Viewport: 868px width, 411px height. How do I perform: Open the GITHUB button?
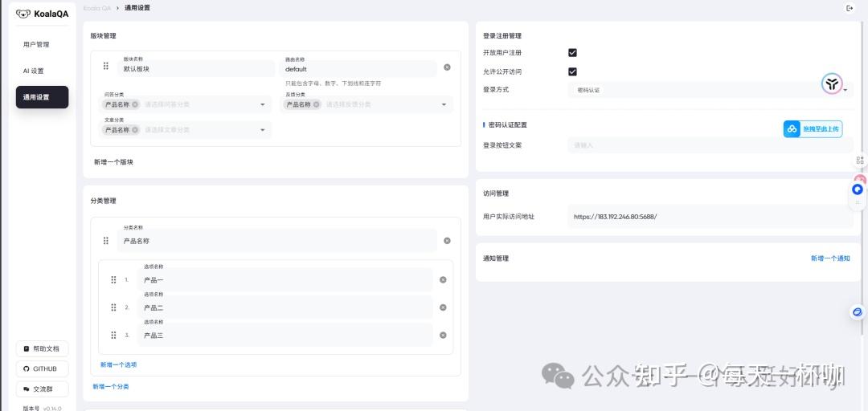[42, 369]
